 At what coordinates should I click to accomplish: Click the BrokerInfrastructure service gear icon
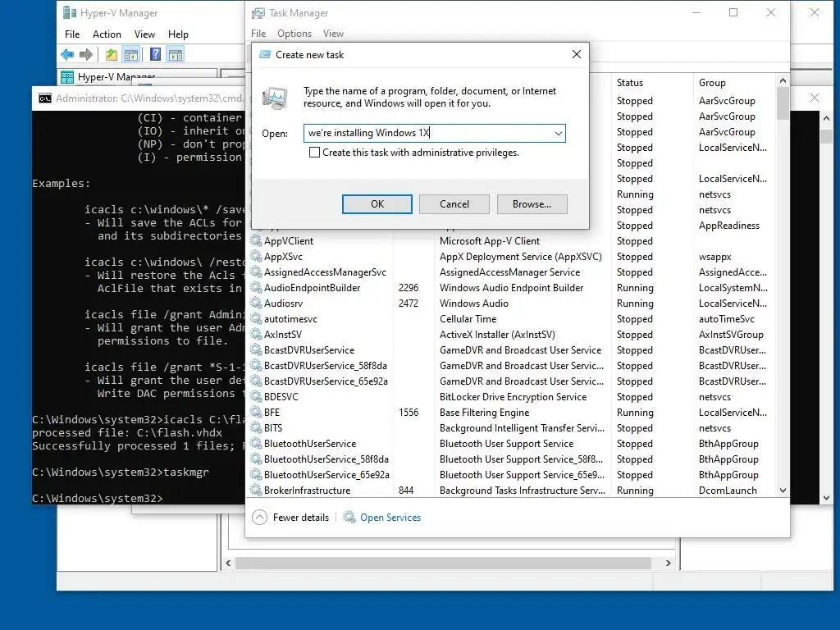point(256,490)
